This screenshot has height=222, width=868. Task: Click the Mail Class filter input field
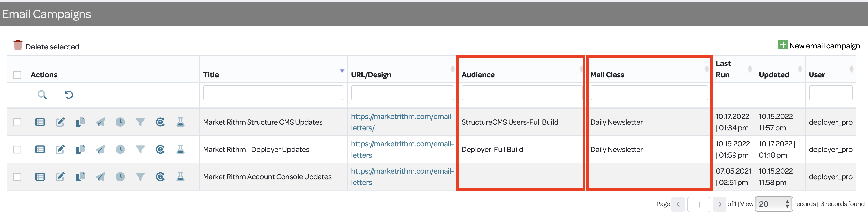coord(649,93)
